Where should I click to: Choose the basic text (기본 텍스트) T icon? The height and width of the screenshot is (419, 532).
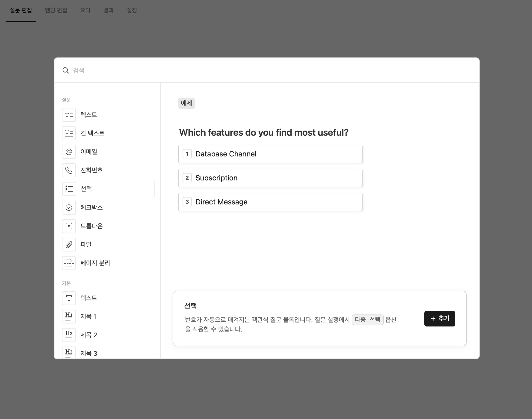69,298
